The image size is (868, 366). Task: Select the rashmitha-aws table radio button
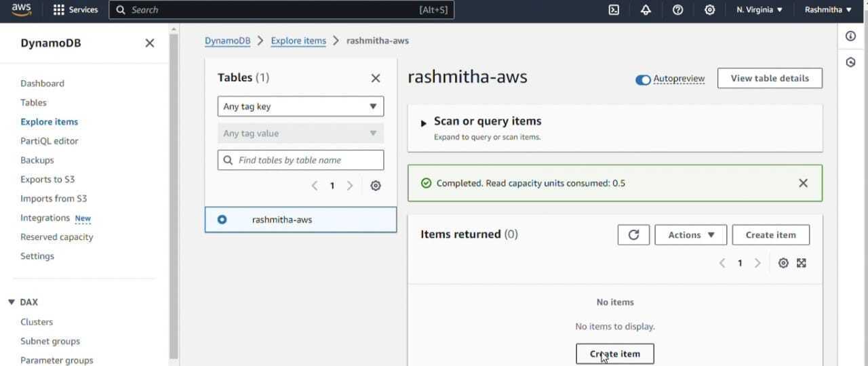[x=222, y=220]
